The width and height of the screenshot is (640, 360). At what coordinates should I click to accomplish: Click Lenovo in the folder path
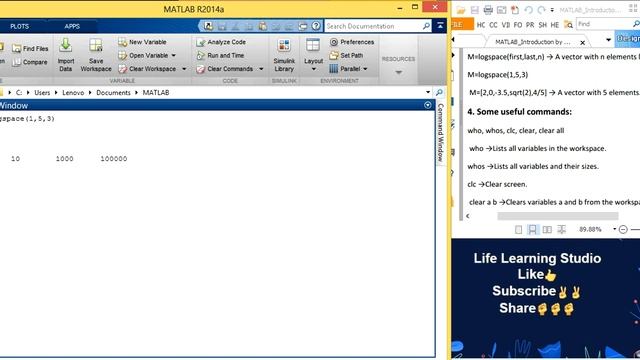(73, 93)
